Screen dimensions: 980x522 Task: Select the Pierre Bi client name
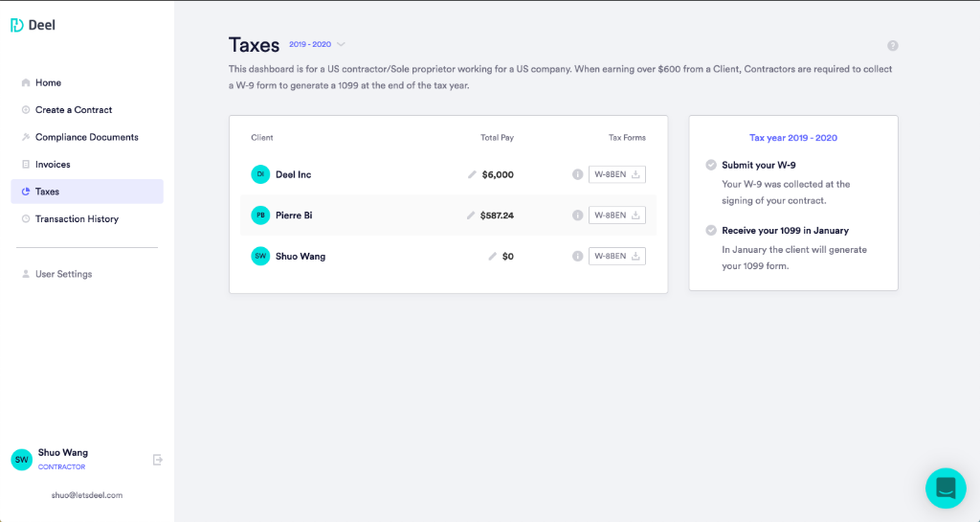[x=294, y=216]
